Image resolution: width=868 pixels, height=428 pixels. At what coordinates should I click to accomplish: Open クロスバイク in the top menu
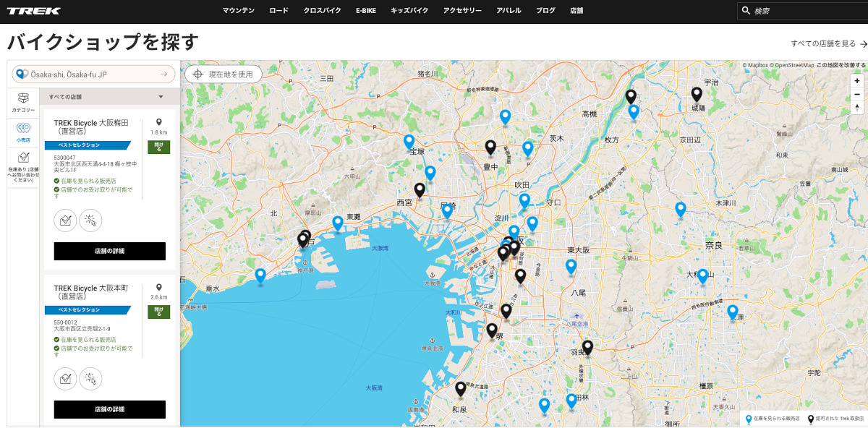(x=322, y=11)
